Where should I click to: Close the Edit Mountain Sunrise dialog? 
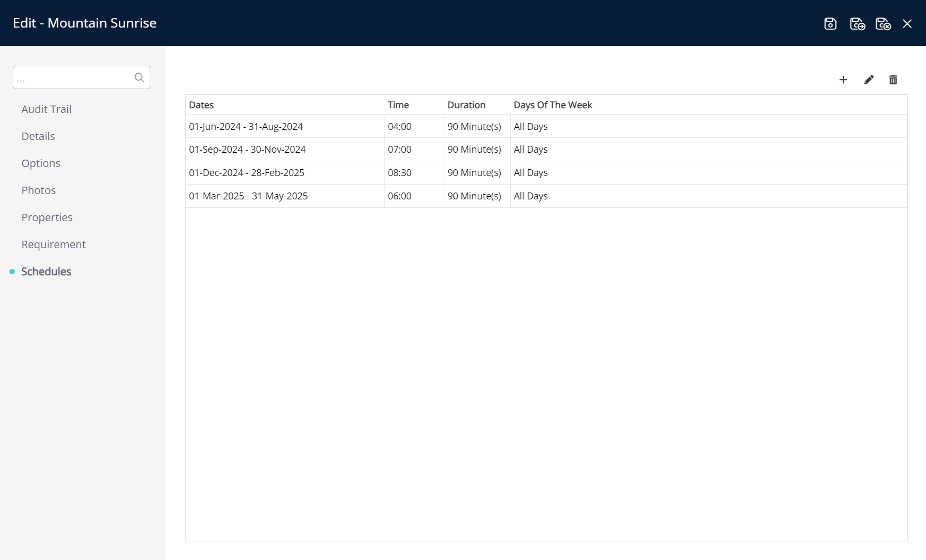(x=907, y=23)
